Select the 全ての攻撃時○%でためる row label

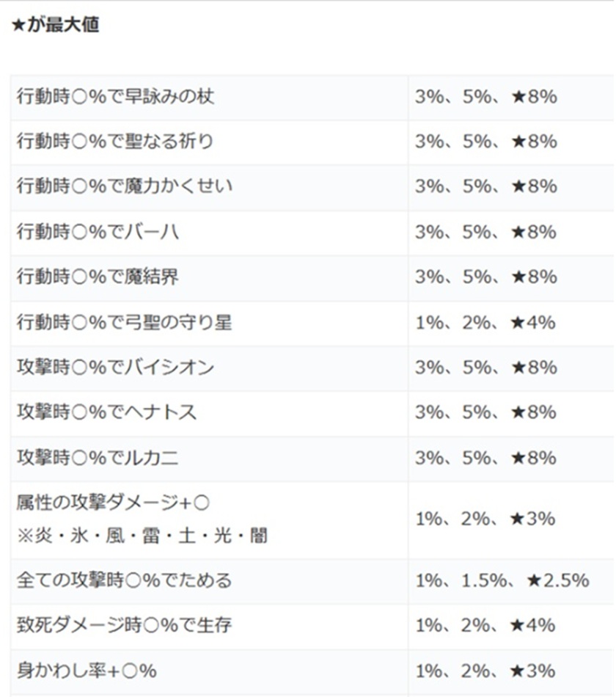(x=124, y=580)
